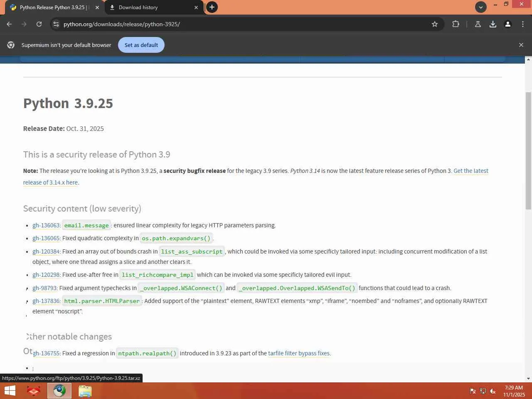
Task: View site information for python.org
Action: coord(56,24)
